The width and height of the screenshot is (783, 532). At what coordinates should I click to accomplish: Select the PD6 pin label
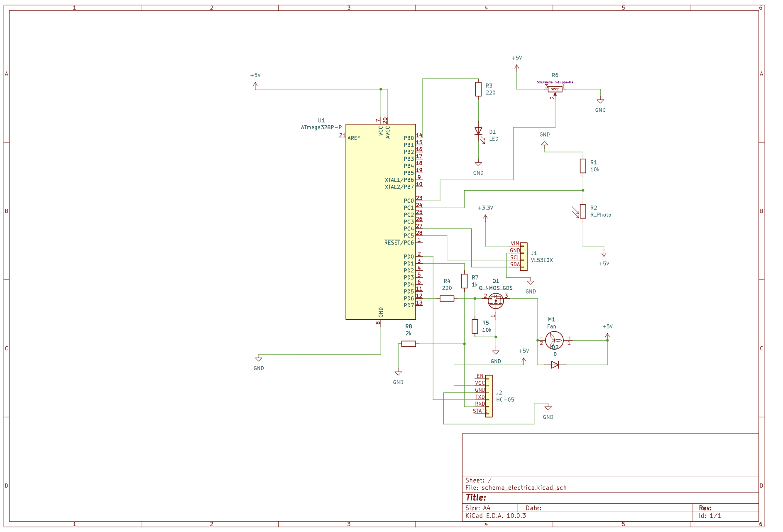tap(409, 299)
